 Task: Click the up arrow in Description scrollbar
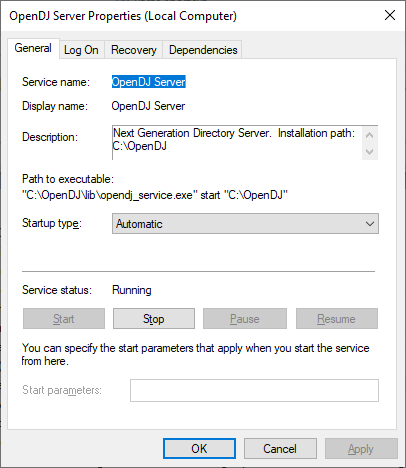(369, 135)
